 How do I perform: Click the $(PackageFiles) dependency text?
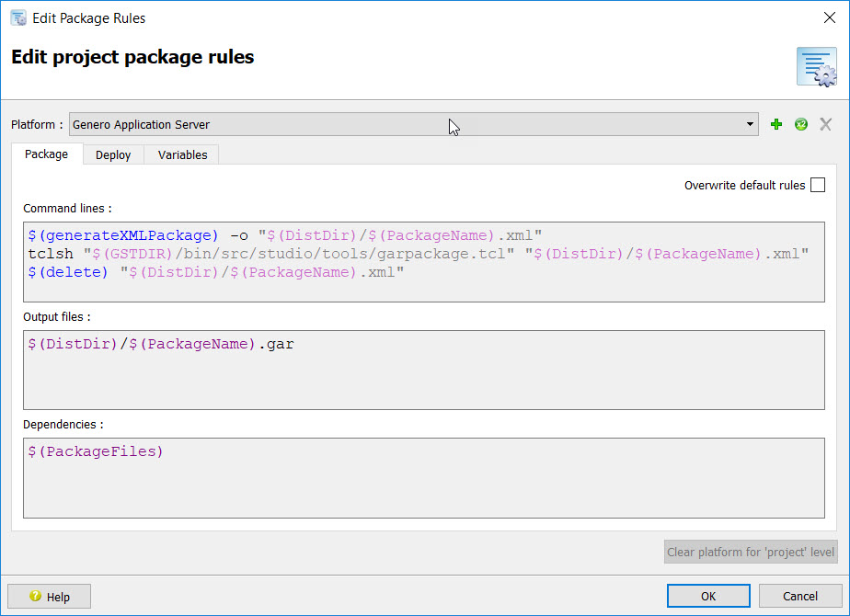[x=96, y=451]
